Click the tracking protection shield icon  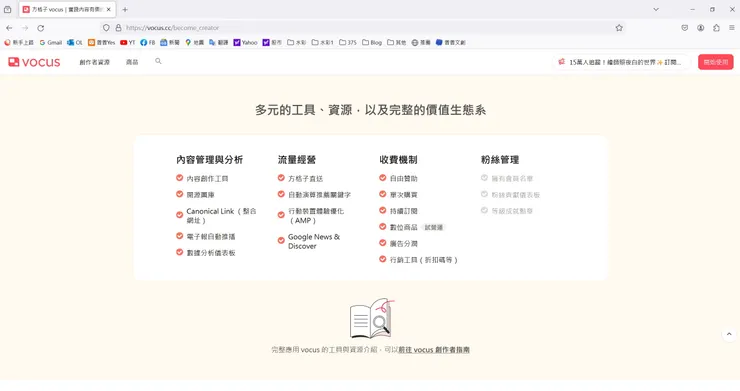pos(106,28)
